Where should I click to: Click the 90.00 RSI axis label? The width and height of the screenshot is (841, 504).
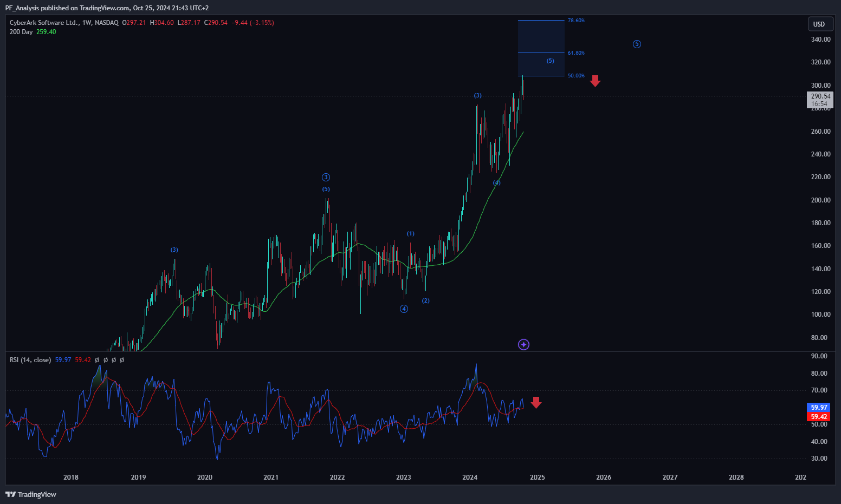[x=819, y=356]
